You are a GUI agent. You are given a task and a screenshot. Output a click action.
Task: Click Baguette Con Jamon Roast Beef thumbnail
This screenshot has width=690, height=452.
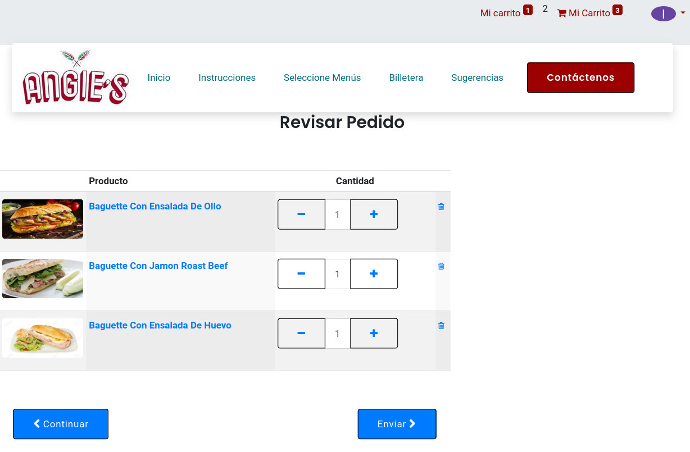tap(42, 278)
